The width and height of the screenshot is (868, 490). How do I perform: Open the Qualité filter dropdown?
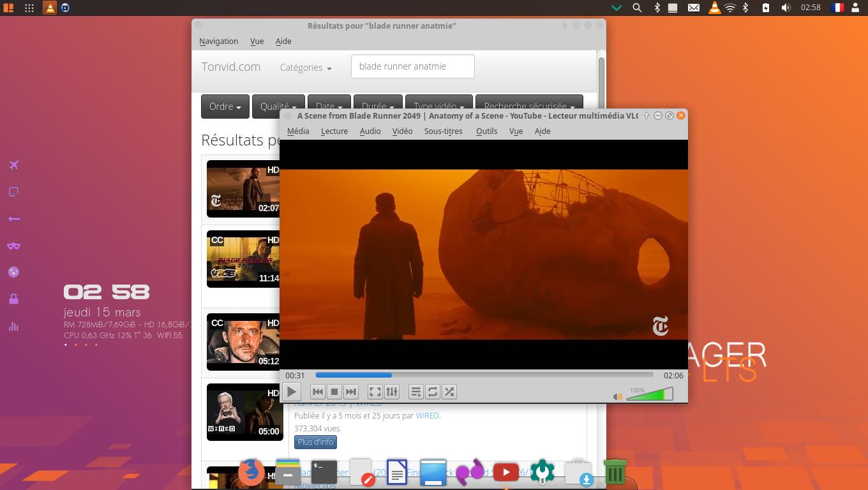click(x=278, y=107)
